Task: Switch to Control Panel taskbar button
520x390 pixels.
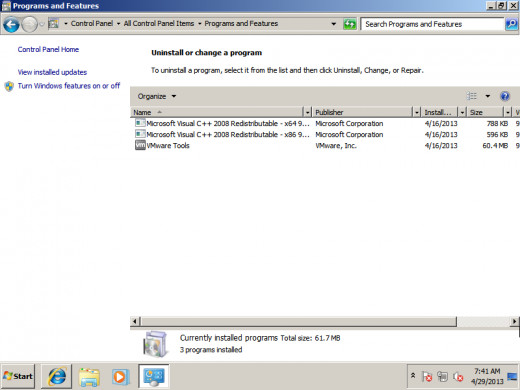Action: 154,376
